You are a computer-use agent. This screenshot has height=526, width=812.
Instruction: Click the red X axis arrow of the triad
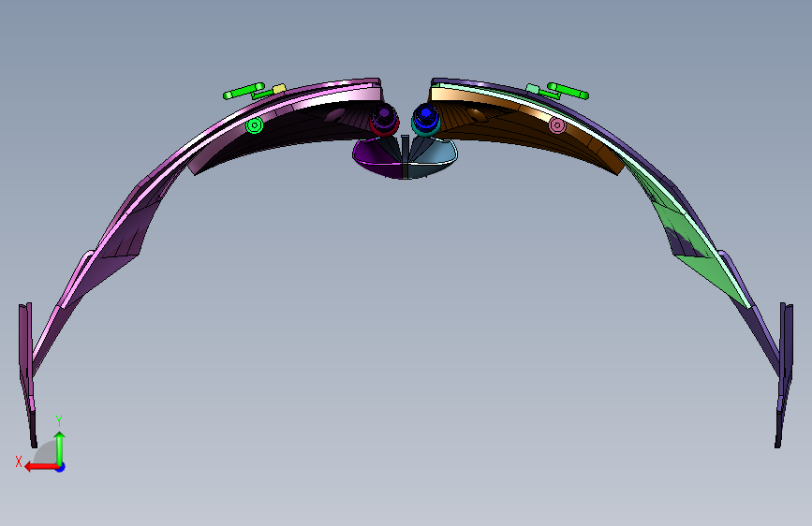click(41, 467)
